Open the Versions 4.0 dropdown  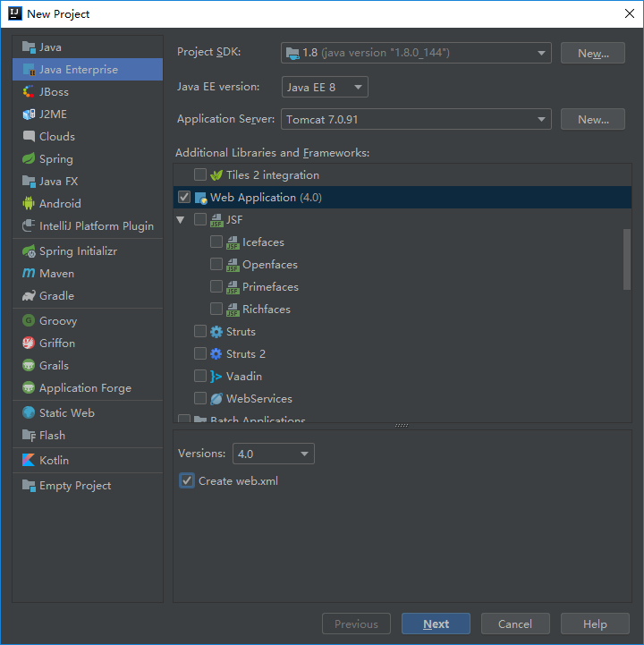(274, 454)
